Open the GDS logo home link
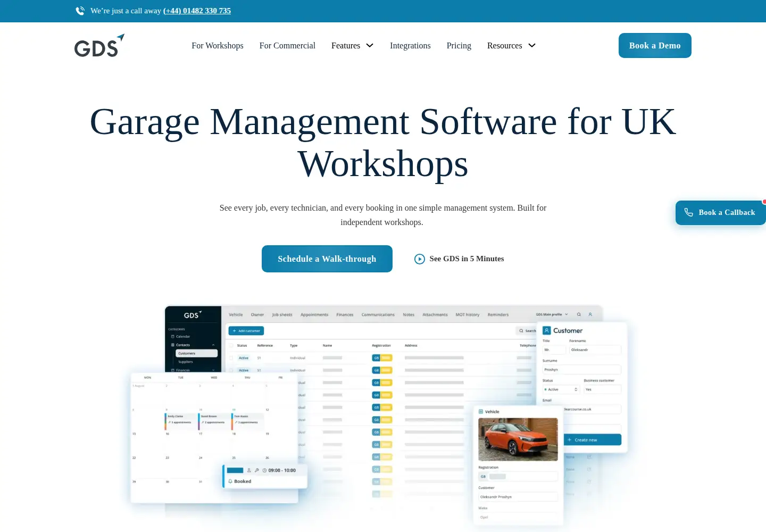Image resolution: width=766 pixels, height=532 pixels. coord(99,45)
